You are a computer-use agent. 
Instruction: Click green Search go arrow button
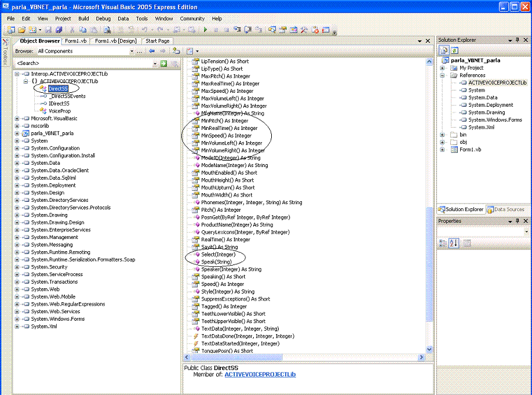click(x=164, y=63)
